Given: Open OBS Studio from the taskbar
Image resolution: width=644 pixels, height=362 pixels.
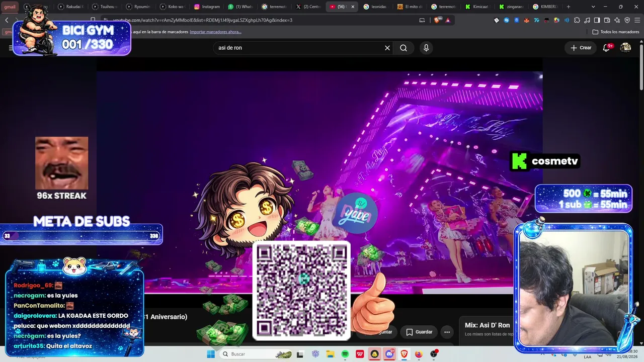Looking at the screenshot, I should tap(434, 354).
